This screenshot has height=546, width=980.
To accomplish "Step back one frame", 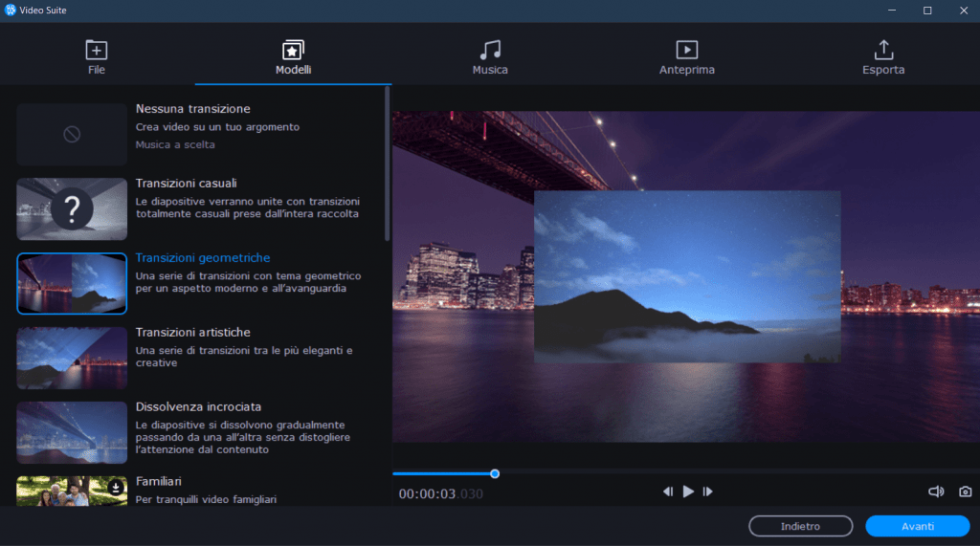I will click(668, 491).
